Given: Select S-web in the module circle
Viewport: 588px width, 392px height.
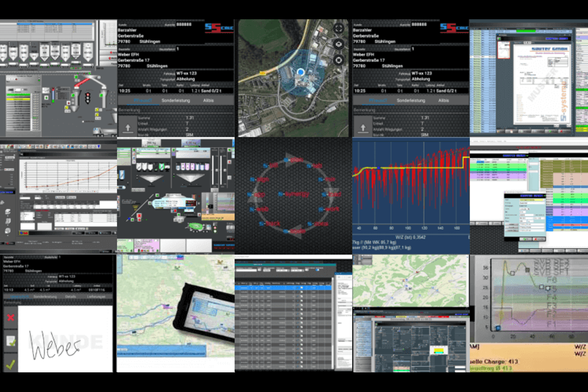Looking at the screenshot, I should [259, 209].
